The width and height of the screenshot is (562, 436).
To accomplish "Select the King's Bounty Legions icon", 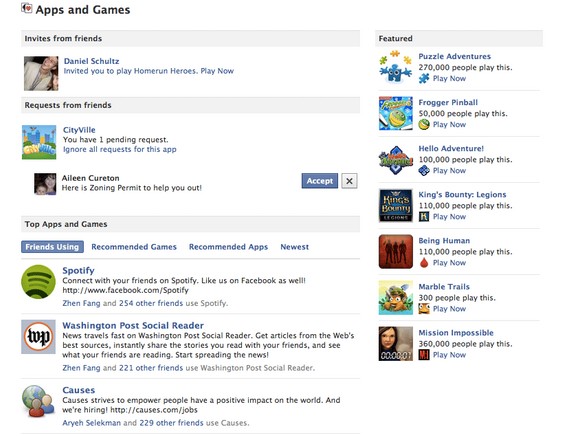I will 396,205.
